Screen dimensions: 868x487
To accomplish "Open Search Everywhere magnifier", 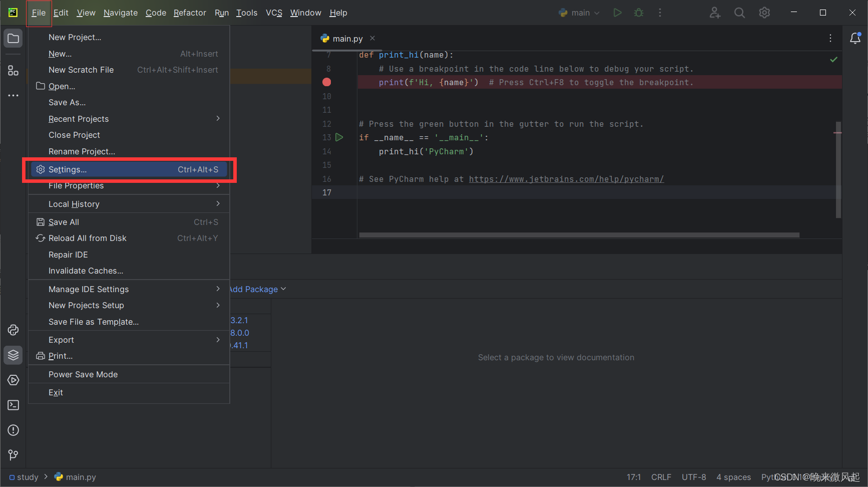I will tap(739, 13).
